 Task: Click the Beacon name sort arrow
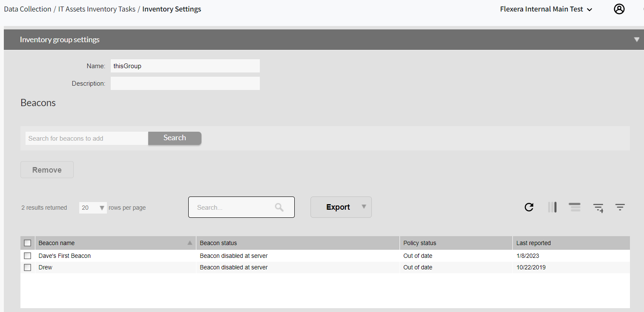(x=190, y=243)
